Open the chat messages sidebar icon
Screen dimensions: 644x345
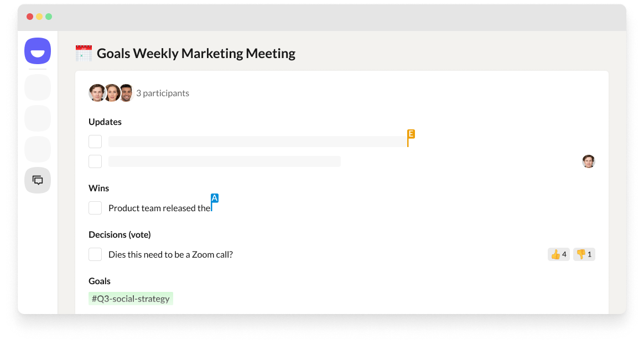point(38,180)
